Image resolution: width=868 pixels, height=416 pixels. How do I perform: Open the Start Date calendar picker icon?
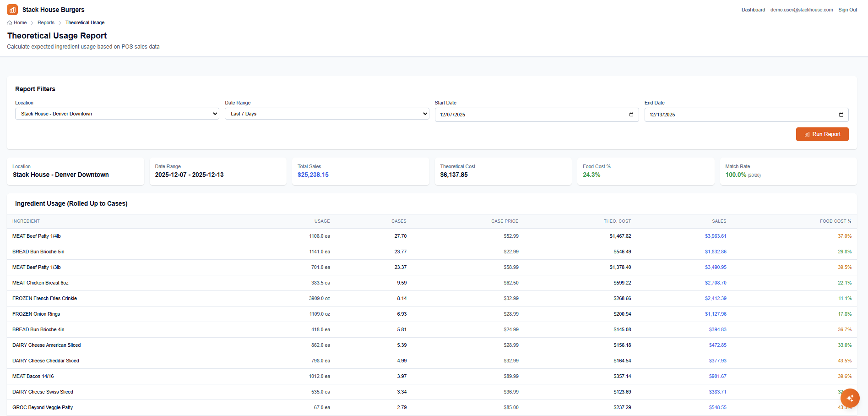[631, 115]
